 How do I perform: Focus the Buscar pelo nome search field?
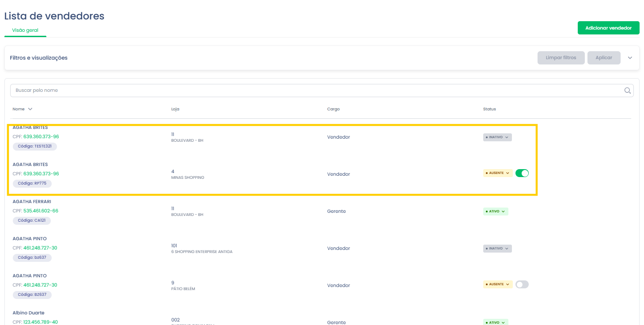[322, 91]
